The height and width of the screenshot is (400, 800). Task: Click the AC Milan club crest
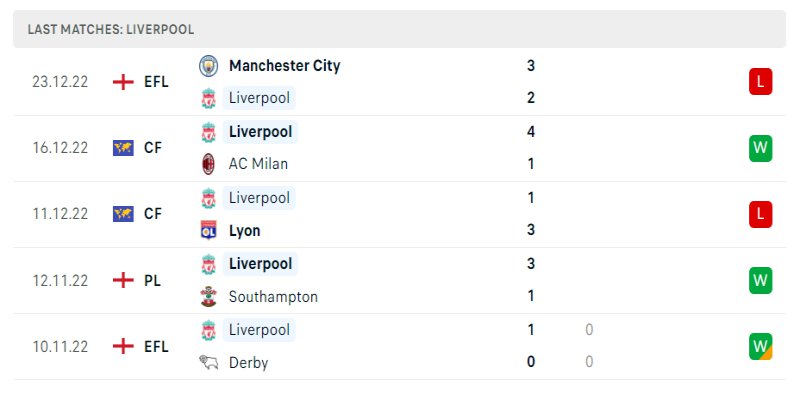[x=208, y=163]
